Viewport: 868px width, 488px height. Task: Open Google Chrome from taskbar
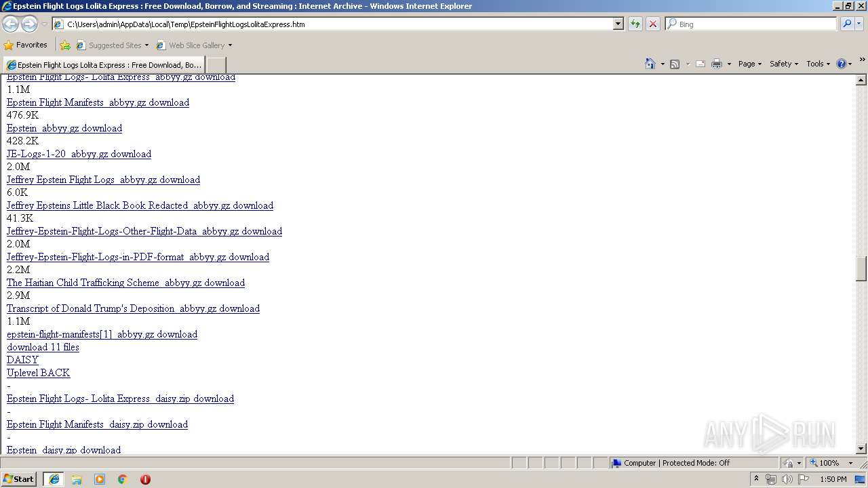[123, 479]
